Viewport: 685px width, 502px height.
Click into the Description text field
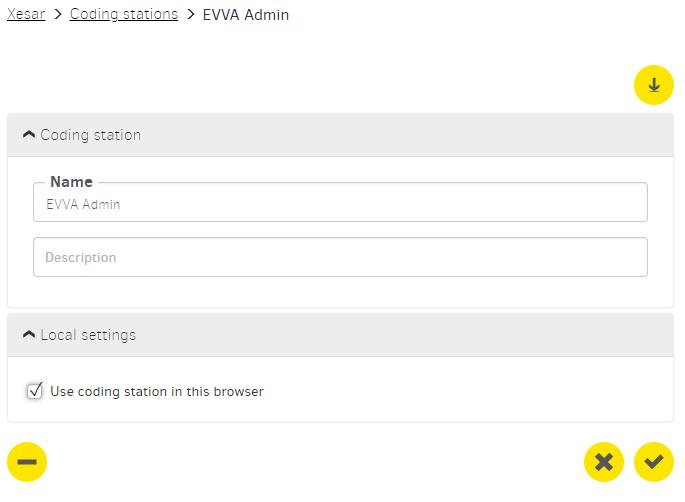click(340, 257)
